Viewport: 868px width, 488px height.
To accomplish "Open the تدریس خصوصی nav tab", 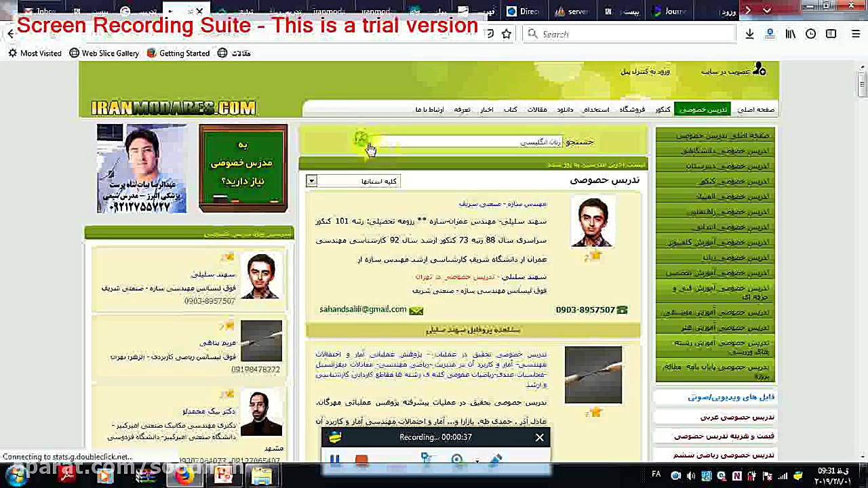I will (x=703, y=109).
